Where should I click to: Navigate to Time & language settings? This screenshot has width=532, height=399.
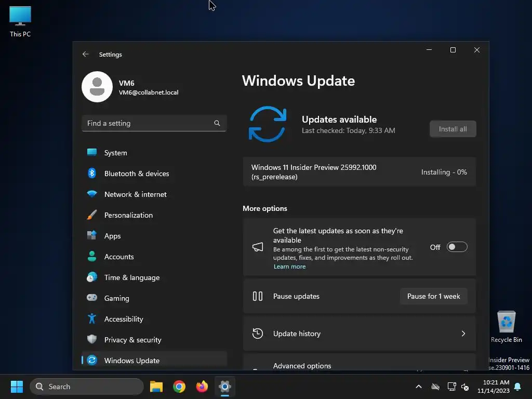pyautogui.click(x=154, y=277)
